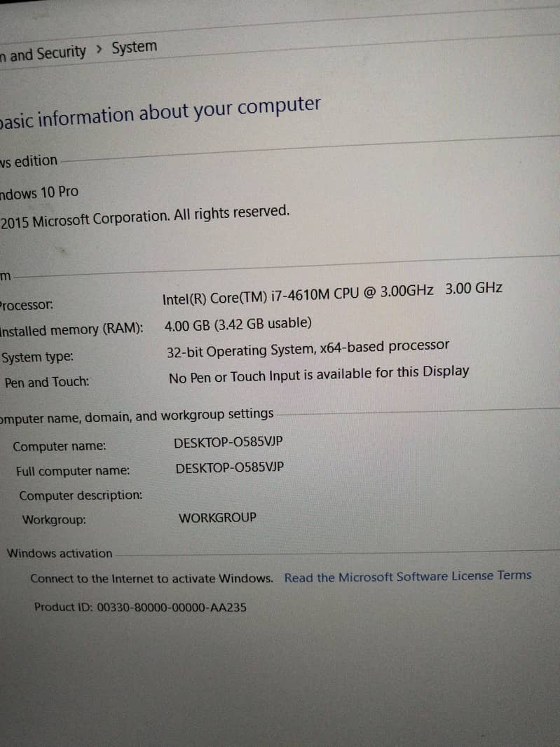Click the Windows 10 Pro edition text
560x747 pixels.
click(x=39, y=193)
